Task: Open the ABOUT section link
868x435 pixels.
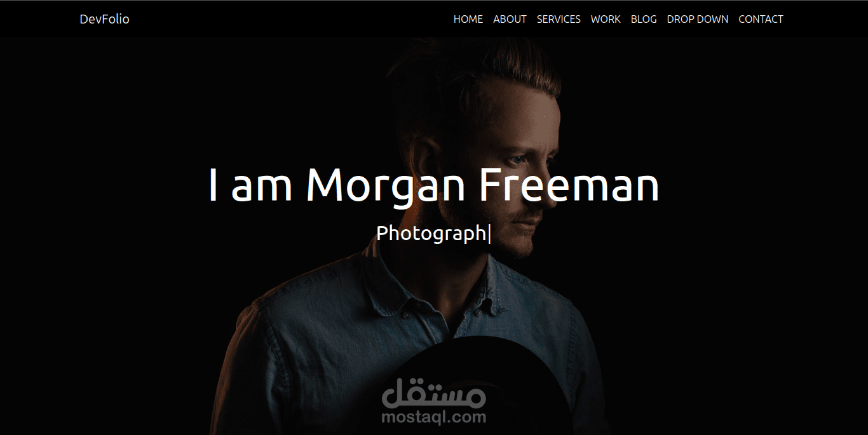Action: click(x=510, y=19)
